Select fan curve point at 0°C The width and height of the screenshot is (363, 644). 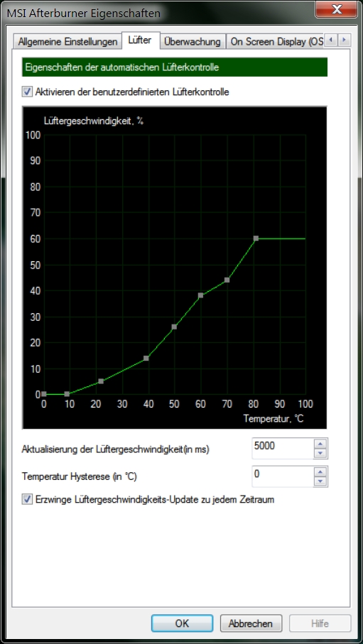44,394
